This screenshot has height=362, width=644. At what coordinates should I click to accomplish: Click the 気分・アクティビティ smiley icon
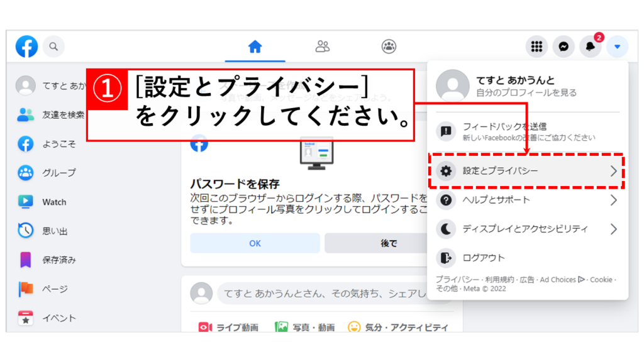(x=353, y=327)
